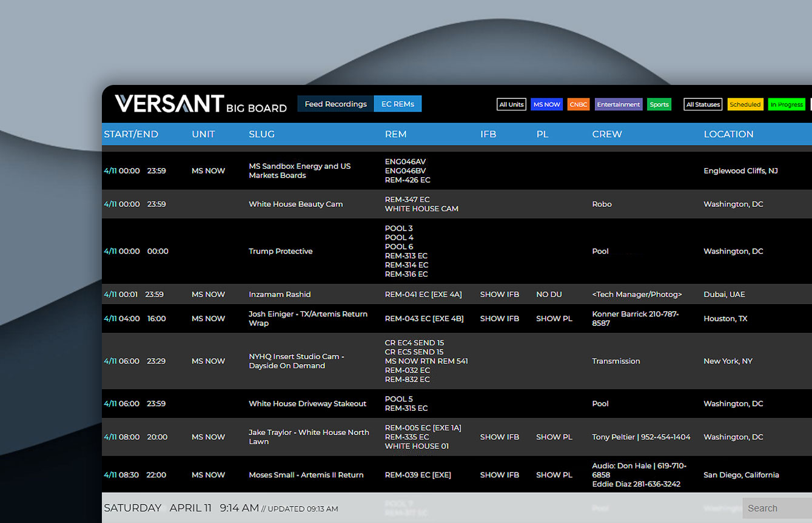Enable the CNBC unit filter
This screenshot has width=812, height=523.
(578, 104)
